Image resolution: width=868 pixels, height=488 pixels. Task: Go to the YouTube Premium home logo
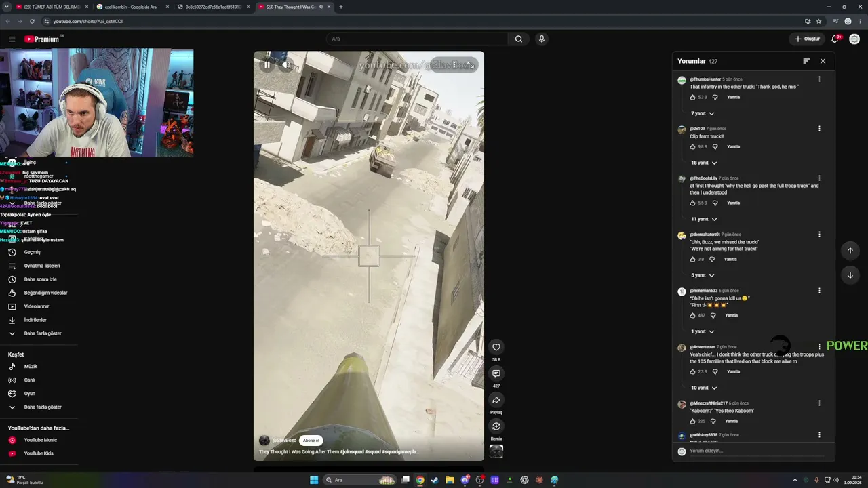tap(43, 39)
